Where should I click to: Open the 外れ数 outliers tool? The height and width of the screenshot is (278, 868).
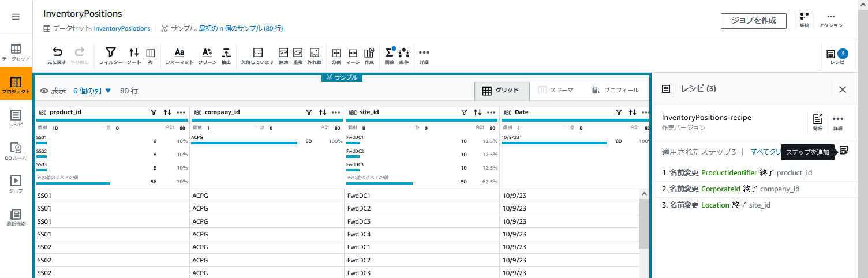pos(315,55)
